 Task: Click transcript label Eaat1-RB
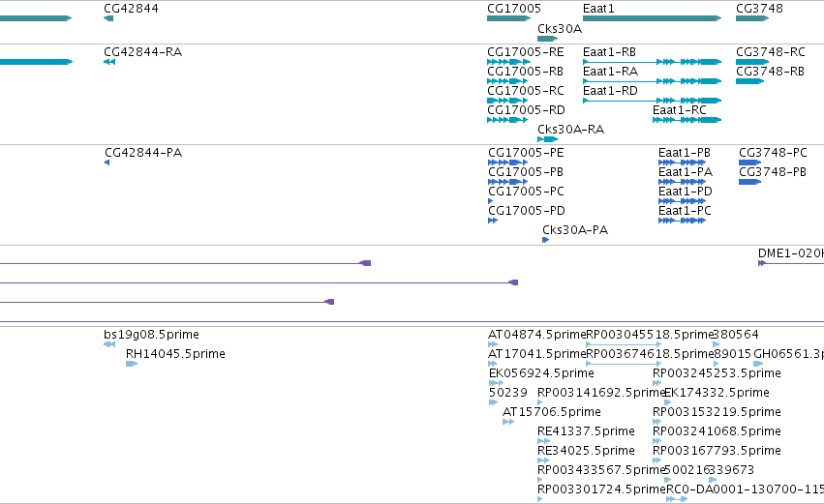610,52
